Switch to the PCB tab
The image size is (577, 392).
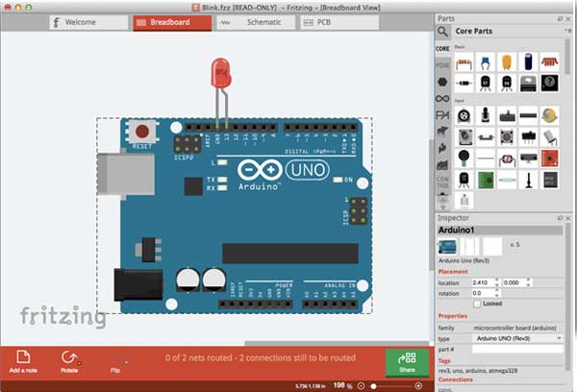[x=339, y=22]
